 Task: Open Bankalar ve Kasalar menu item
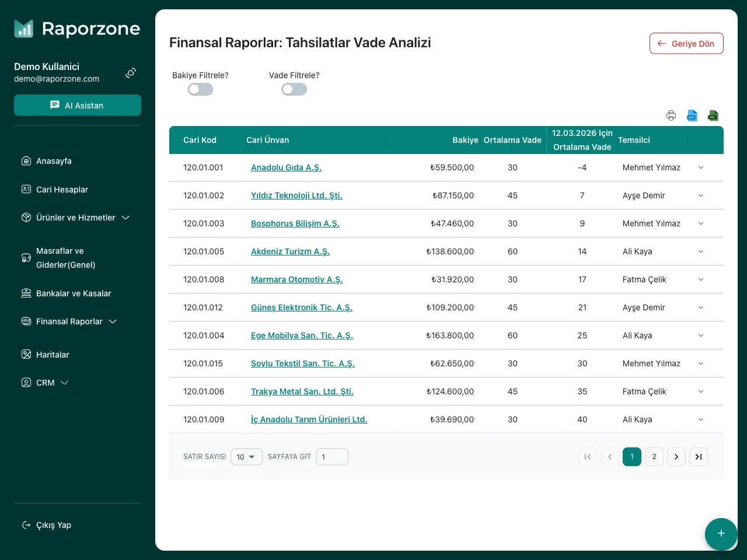[x=74, y=293]
